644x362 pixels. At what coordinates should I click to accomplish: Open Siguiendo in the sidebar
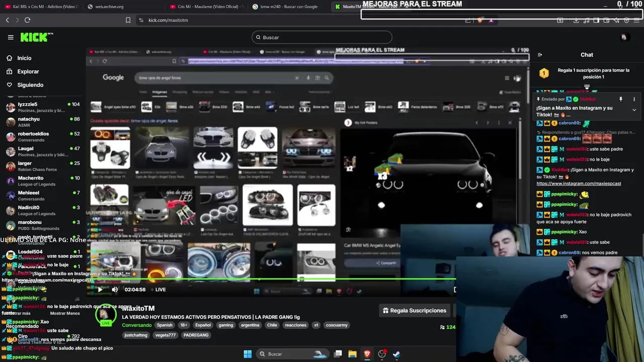click(25, 85)
